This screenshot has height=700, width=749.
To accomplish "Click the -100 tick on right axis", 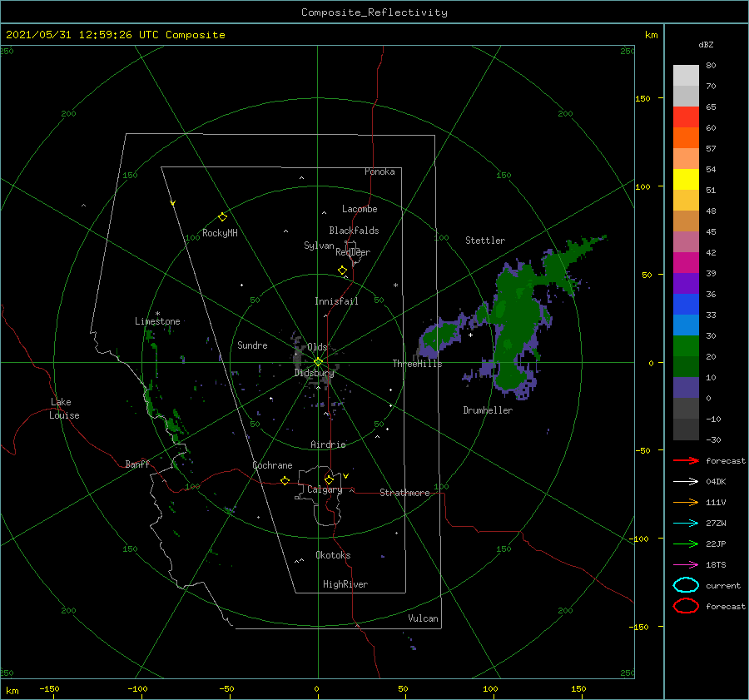I will (640, 539).
